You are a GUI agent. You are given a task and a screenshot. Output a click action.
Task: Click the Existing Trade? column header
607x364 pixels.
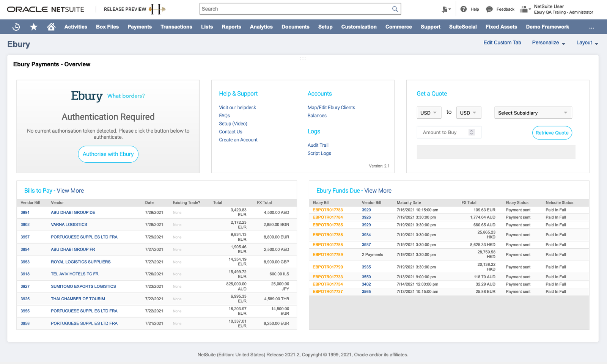(186, 202)
